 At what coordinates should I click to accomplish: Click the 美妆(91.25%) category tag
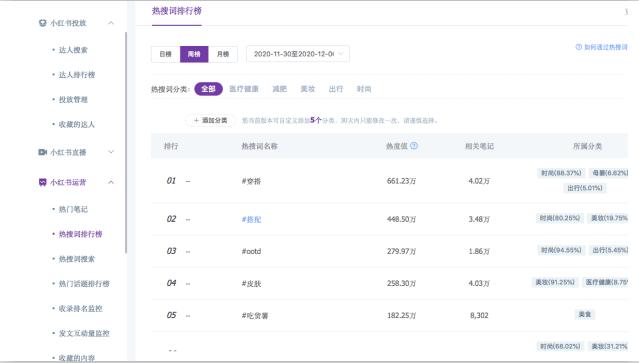pyautogui.click(x=555, y=282)
